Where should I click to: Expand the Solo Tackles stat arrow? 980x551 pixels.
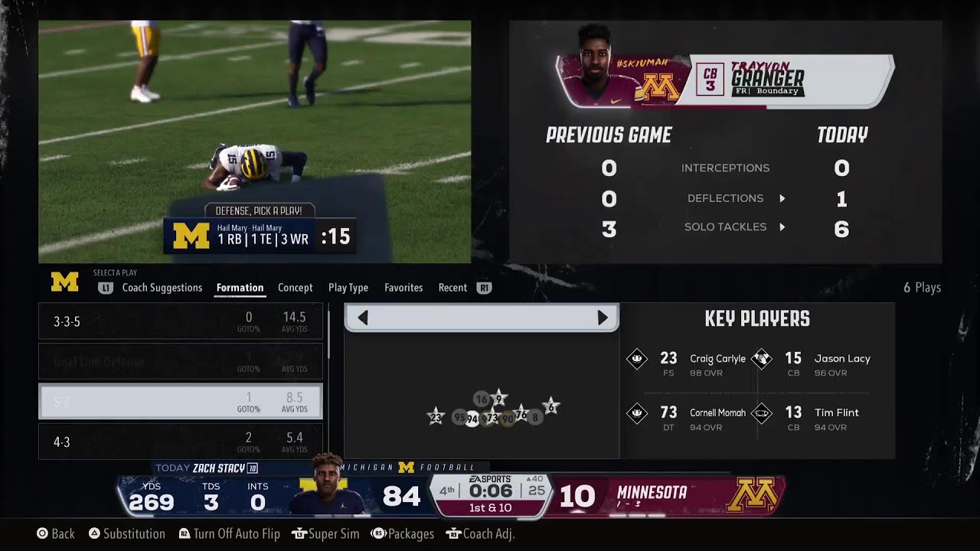pyautogui.click(x=782, y=227)
